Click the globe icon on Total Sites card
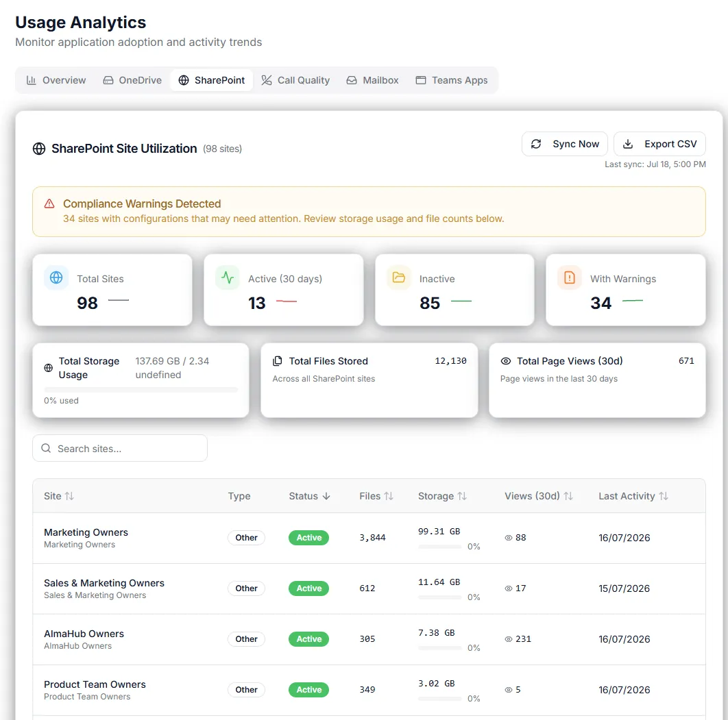Screen dimensions: 728x720 56,277
